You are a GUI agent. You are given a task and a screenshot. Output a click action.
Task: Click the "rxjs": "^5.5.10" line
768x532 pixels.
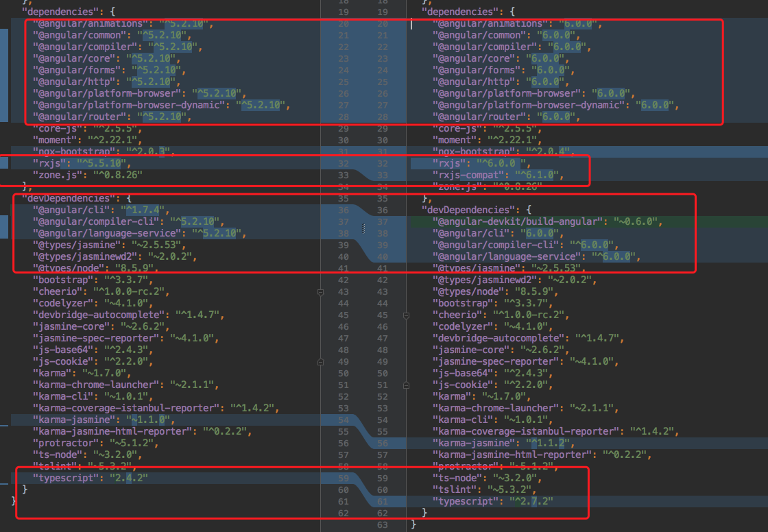(x=82, y=164)
